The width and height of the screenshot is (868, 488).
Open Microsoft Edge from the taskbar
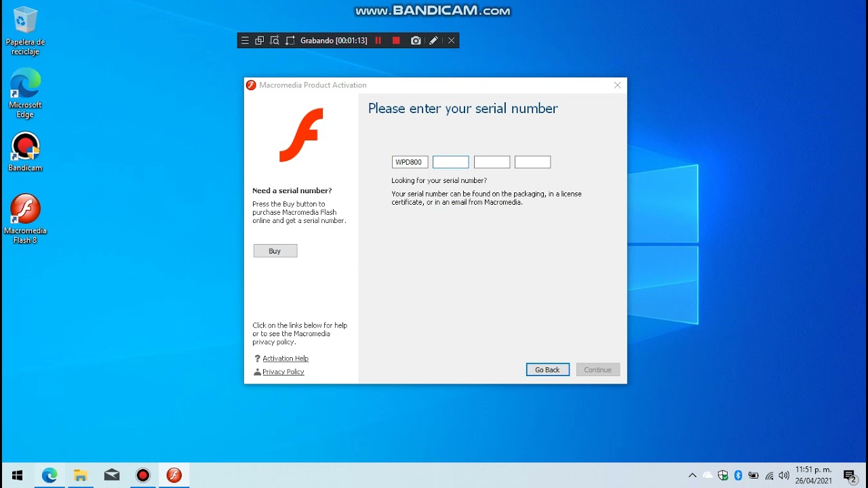click(50, 476)
